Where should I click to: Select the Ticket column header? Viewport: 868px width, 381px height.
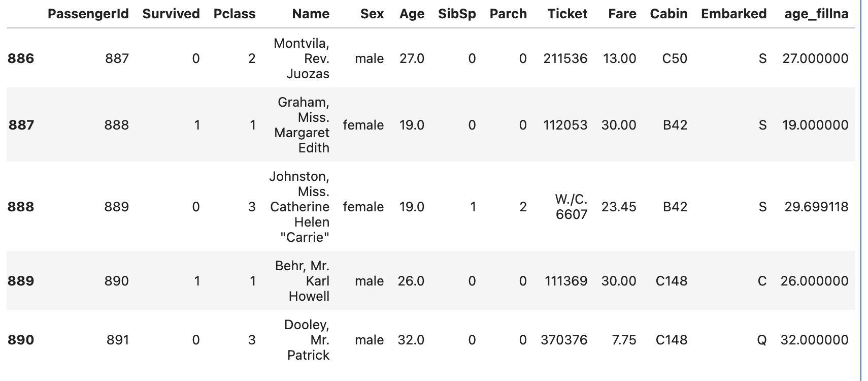click(x=567, y=14)
